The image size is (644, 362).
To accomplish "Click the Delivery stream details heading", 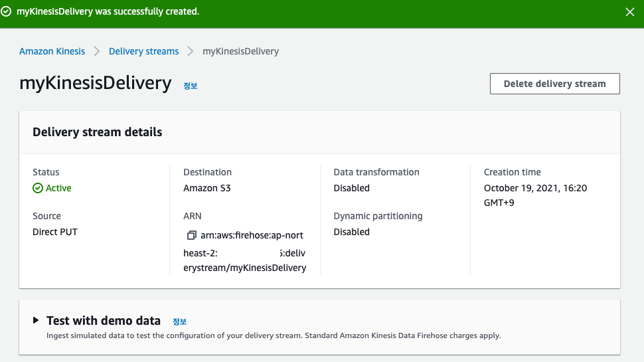I will 98,132.
